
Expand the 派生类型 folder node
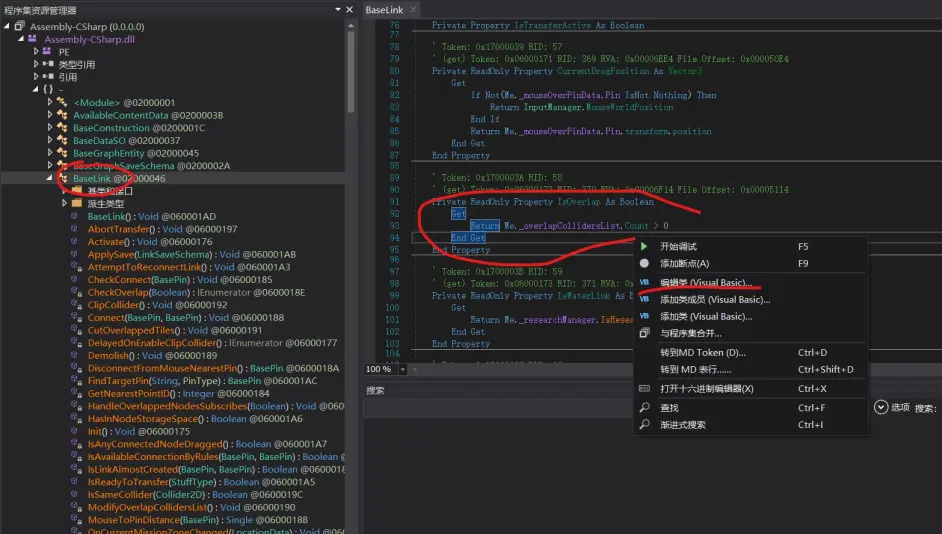(x=64, y=203)
